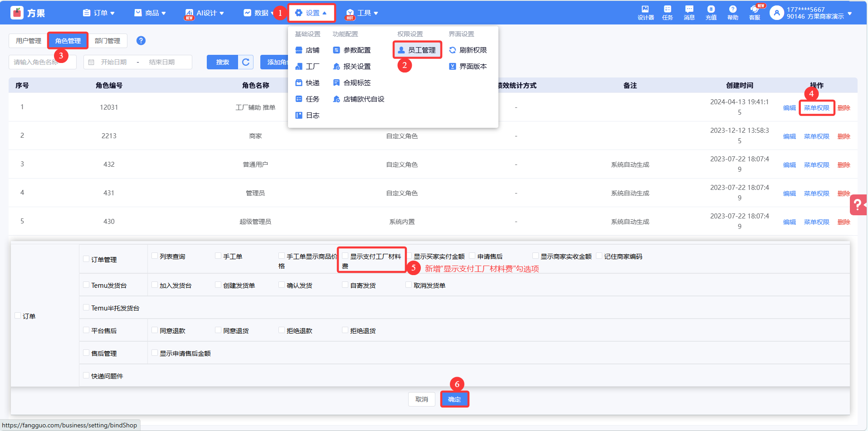Click the 消息 messages icon
This screenshot has width=868, height=431.
click(x=689, y=13)
